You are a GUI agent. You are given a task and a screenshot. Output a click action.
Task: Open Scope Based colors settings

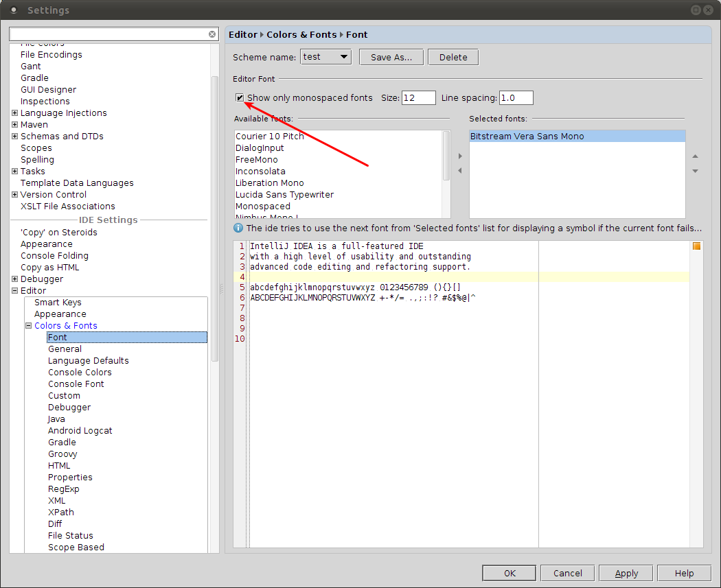(76, 547)
